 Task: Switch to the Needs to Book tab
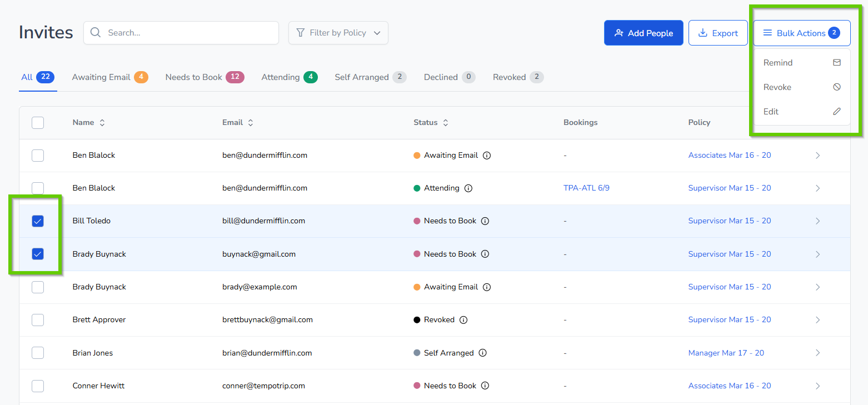[x=204, y=77]
